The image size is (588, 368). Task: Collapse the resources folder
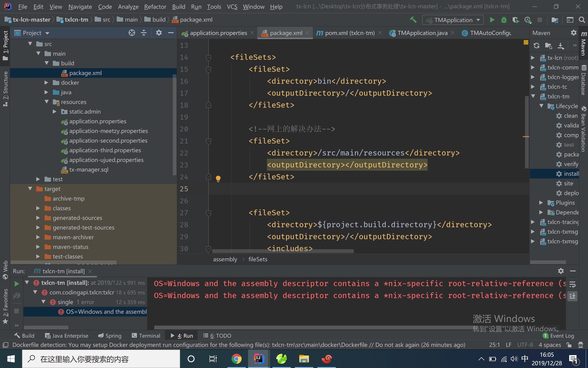(x=47, y=102)
